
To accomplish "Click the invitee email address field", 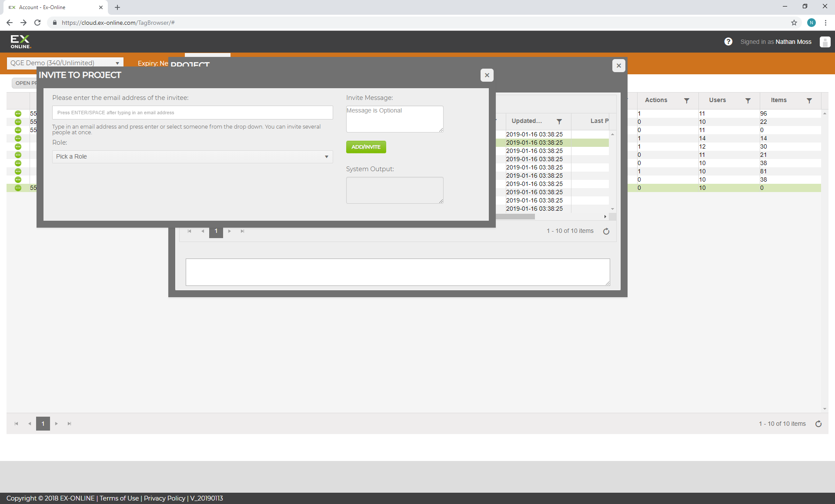I will [x=192, y=113].
